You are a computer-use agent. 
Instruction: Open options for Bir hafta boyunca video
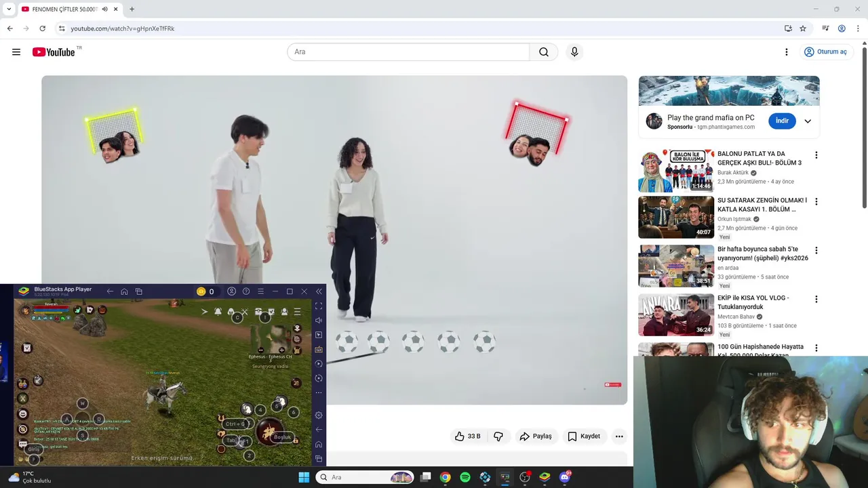coord(816,251)
